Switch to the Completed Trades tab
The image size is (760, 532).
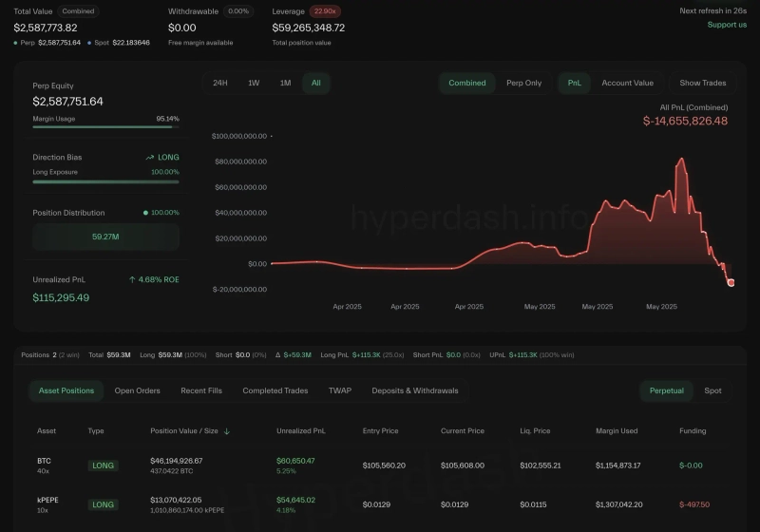[x=275, y=390]
